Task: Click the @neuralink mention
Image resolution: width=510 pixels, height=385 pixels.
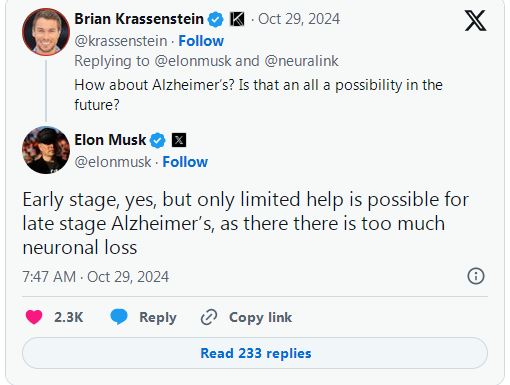Action: (x=301, y=61)
